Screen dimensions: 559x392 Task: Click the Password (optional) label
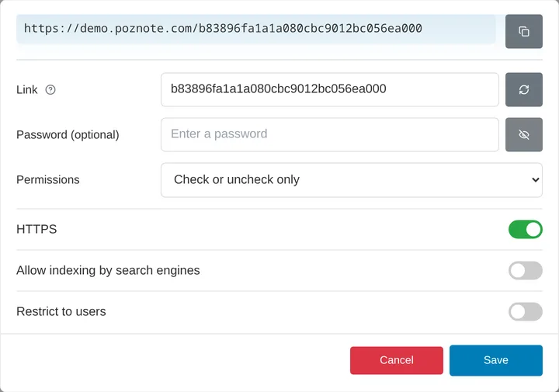(68, 135)
